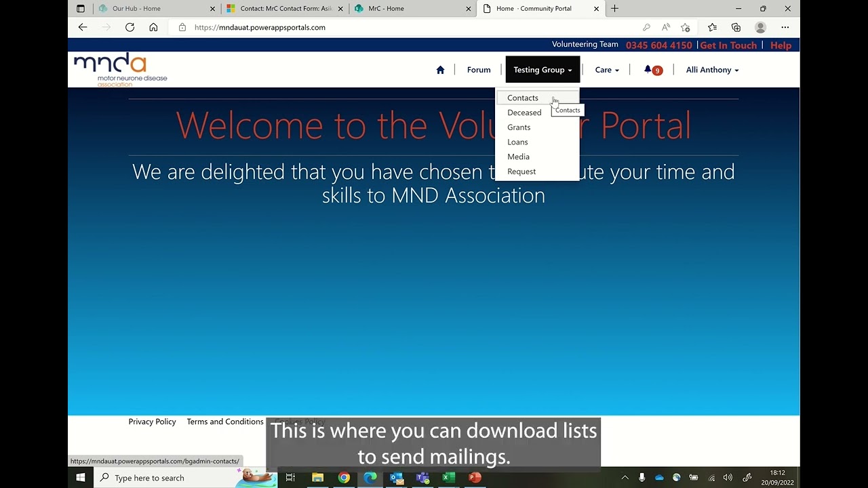Open the Privacy Policy link
The image size is (868, 488).
pyautogui.click(x=152, y=422)
